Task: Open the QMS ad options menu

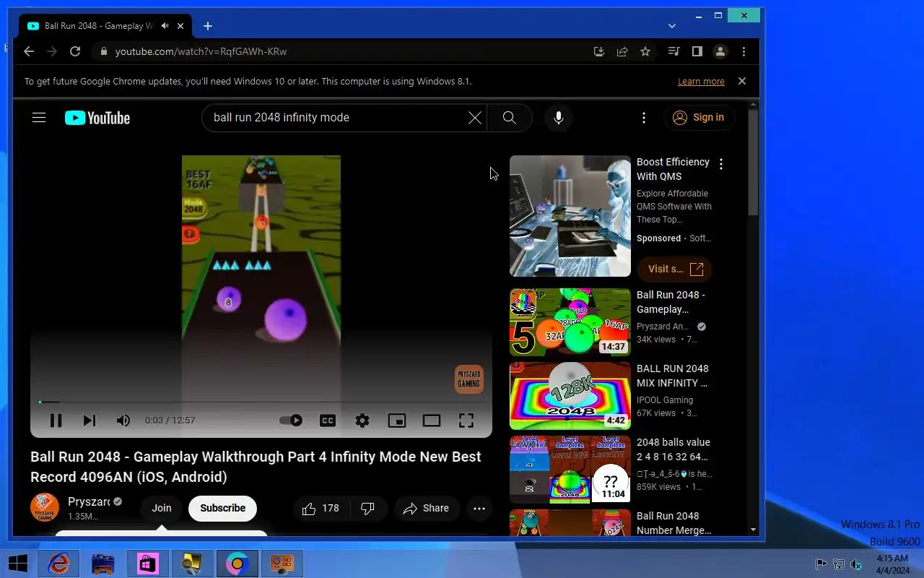Action: 720,164
